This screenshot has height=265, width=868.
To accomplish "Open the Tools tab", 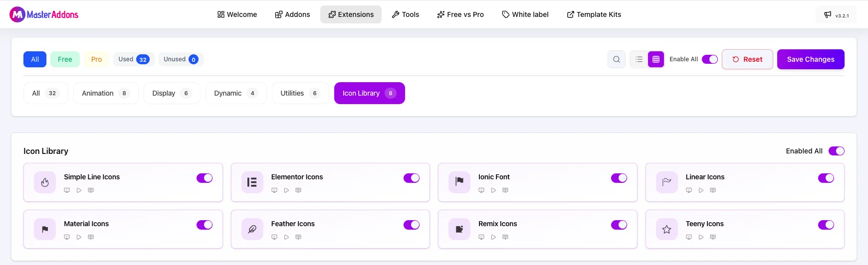I will (x=405, y=14).
